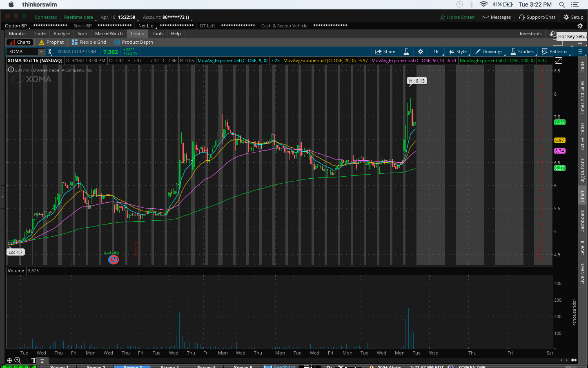Select the crosshair pan tool icon
This screenshot has height=368, width=588.
point(9,360)
